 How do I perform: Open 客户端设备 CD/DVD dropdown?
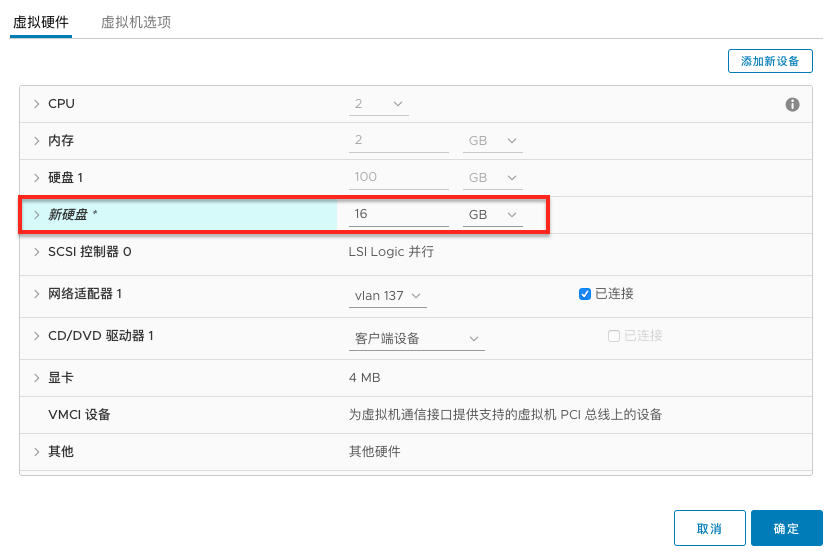[x=416, y=338]
